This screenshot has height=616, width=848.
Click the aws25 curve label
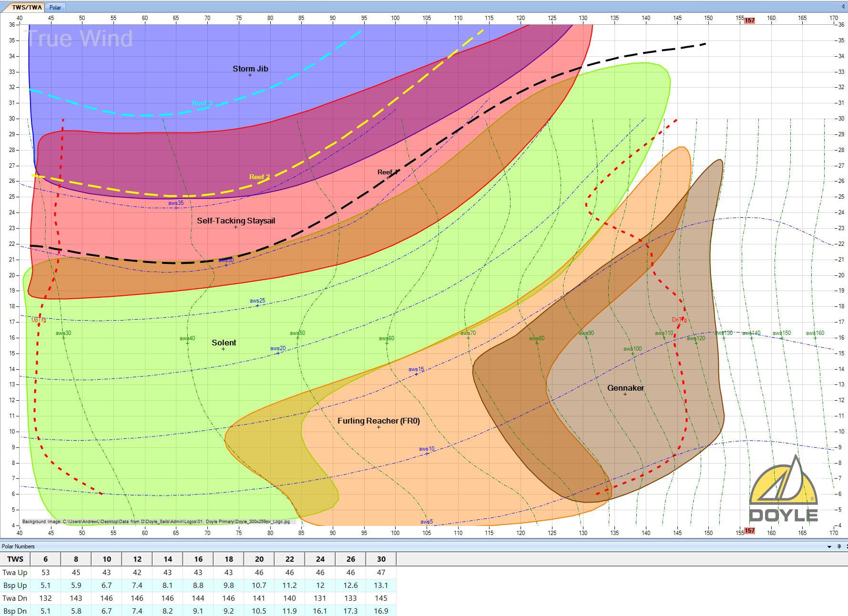pyautogui.click(x=257, y=301)
